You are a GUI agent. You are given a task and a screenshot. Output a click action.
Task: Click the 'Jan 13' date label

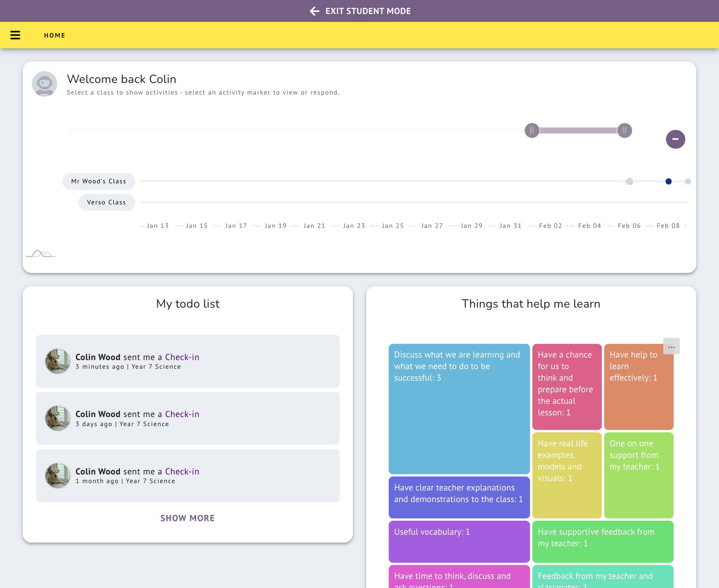[x=158, y=226]
